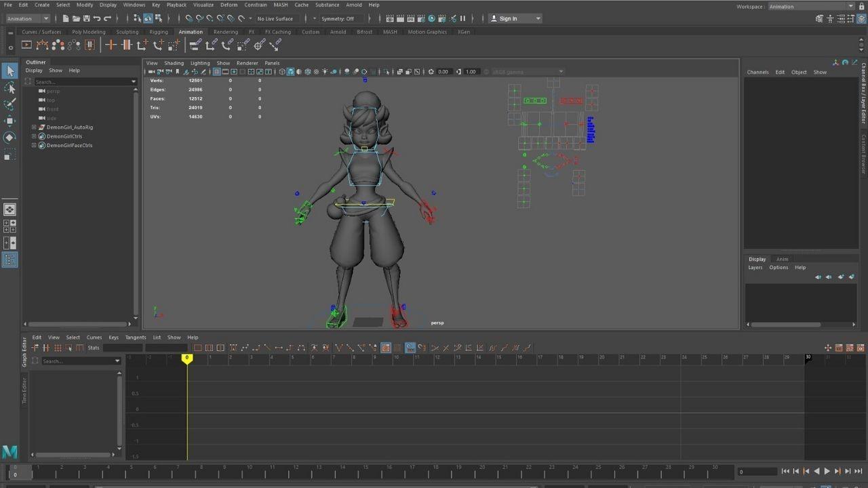Screen dimensions: 868x488
Task: Click the Save Scene icon
Action: (87, 18)
